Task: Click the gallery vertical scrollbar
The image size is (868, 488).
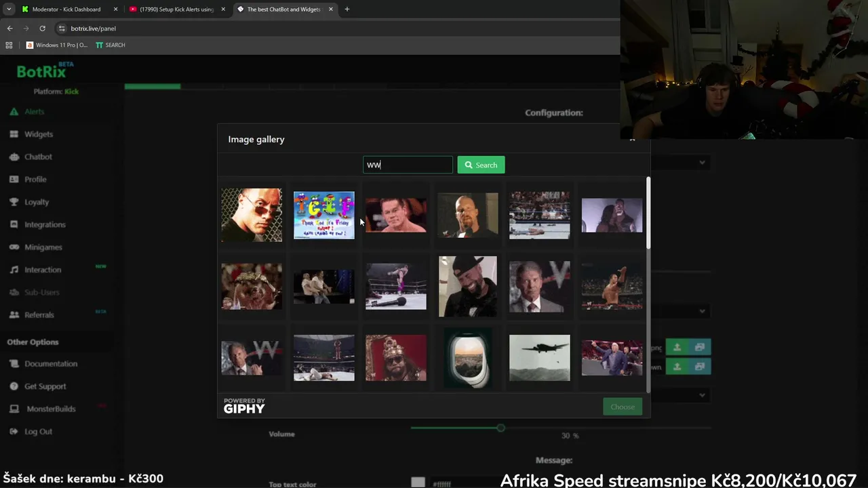Action: [x=648, y=213]
